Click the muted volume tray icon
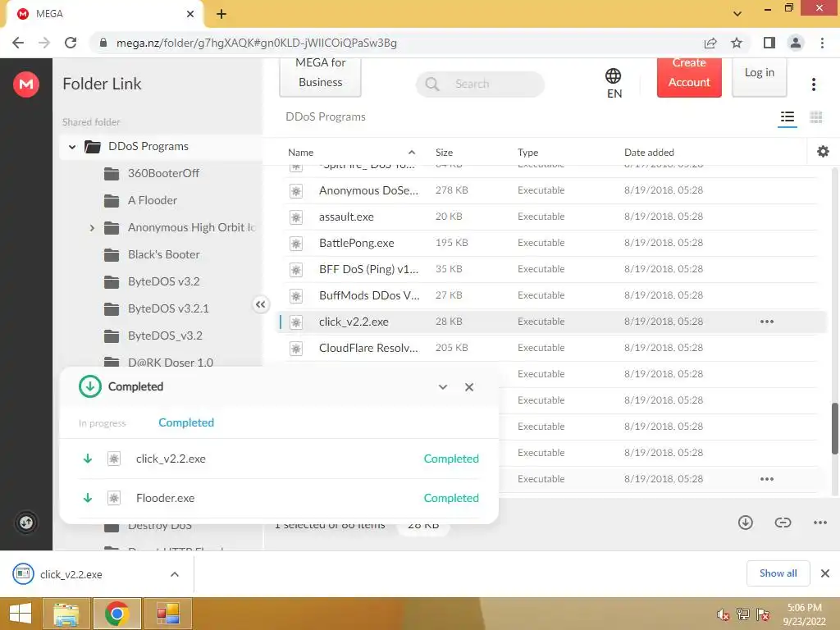Image resolution: width=840 pixels, height=630 pixels. tap(724, 615)
